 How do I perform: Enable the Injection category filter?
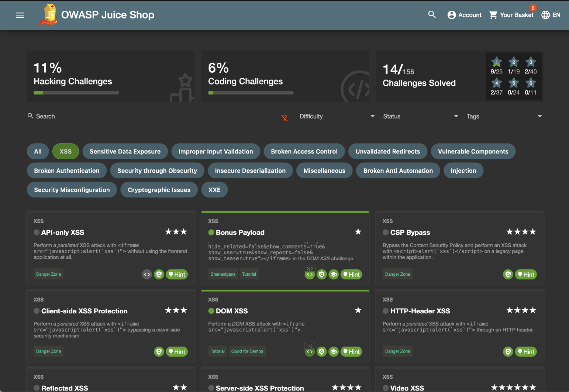(463, 171)
